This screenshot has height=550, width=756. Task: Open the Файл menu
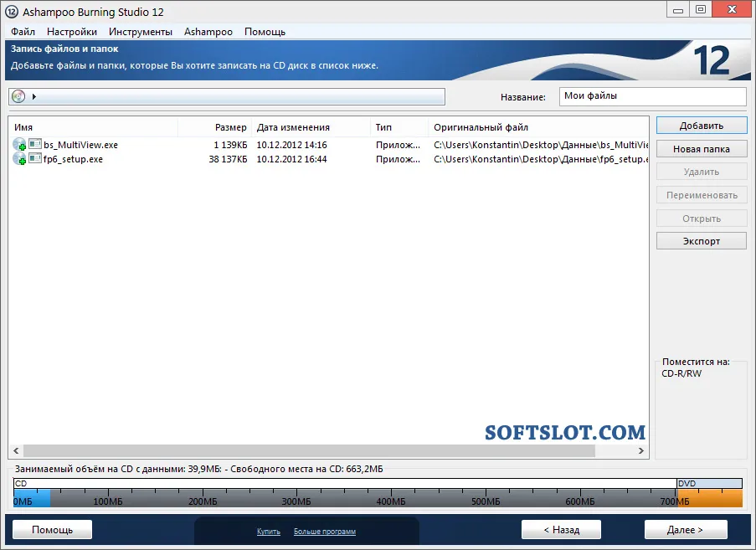[23, 32]
